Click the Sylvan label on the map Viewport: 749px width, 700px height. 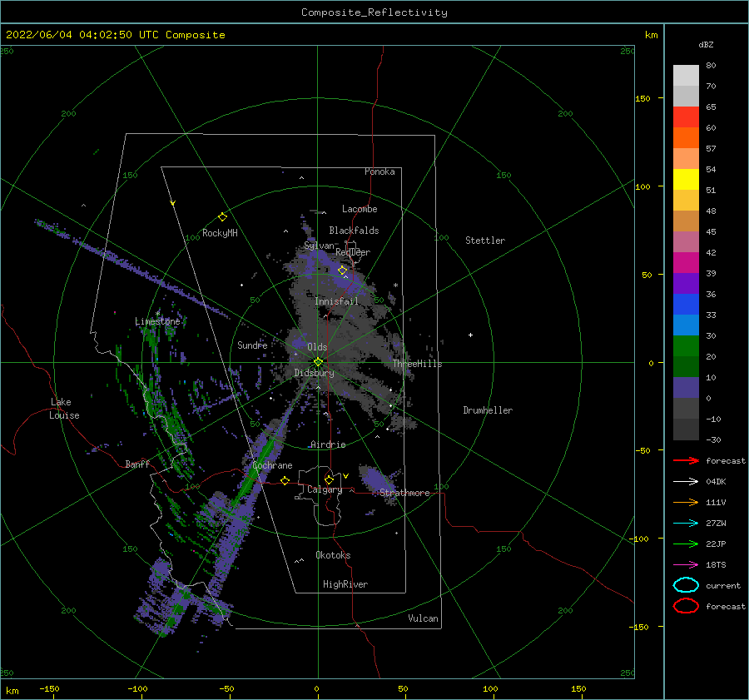[x=319, y=246]
